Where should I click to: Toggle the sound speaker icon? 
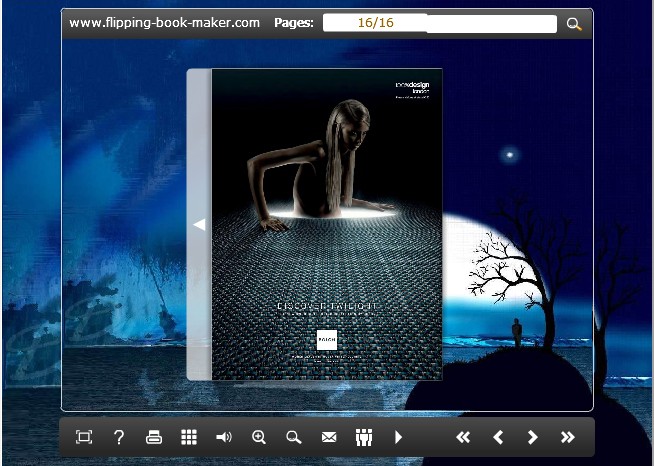[x=224, y=437]
